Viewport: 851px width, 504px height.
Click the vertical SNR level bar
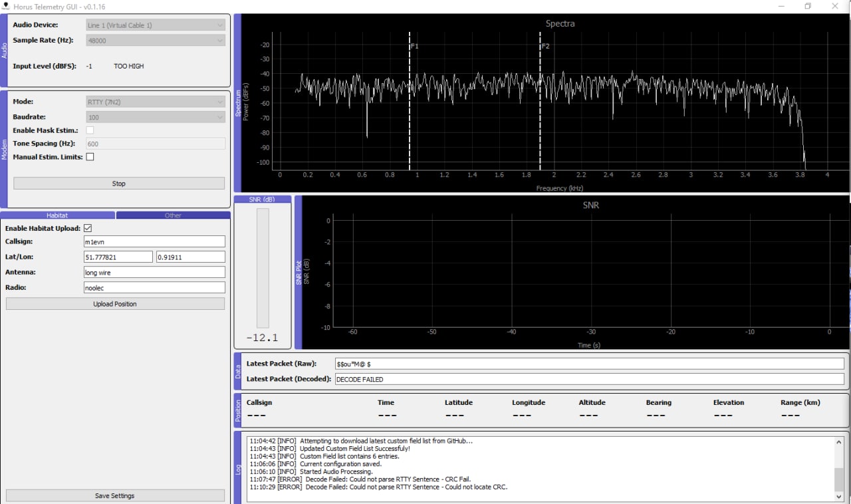263,268
